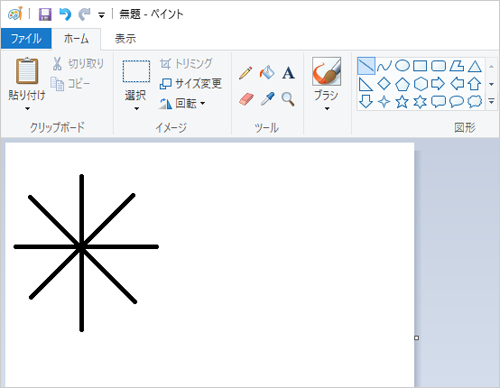This screenshot has width=500, height=388.
Task: Select the Eraser tool
Action: point(246,99)
